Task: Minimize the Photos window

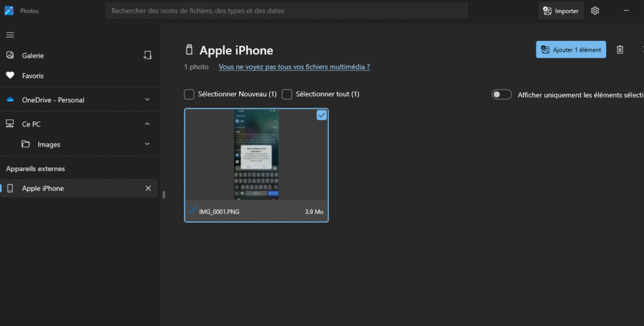Action: click(626, 11)
